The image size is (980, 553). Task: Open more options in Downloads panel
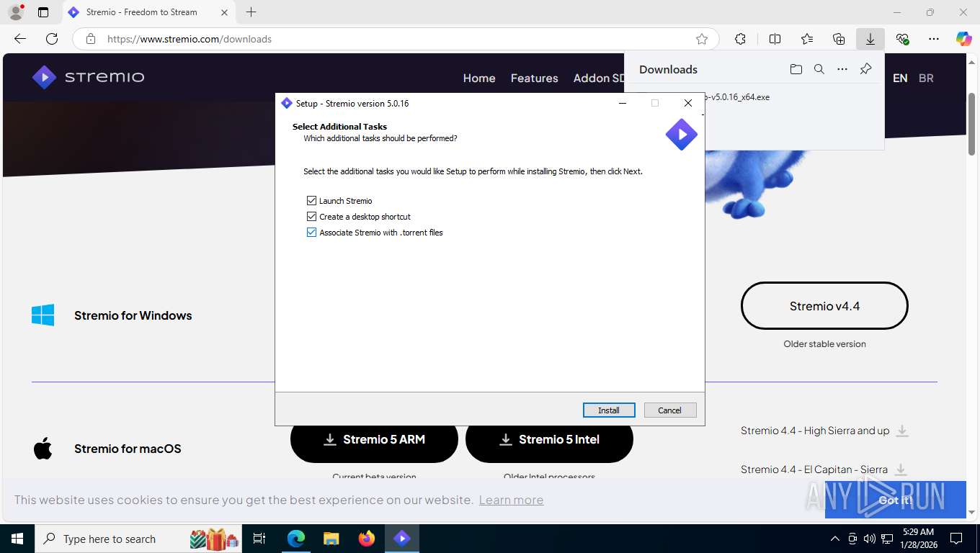tap(842, 69)
